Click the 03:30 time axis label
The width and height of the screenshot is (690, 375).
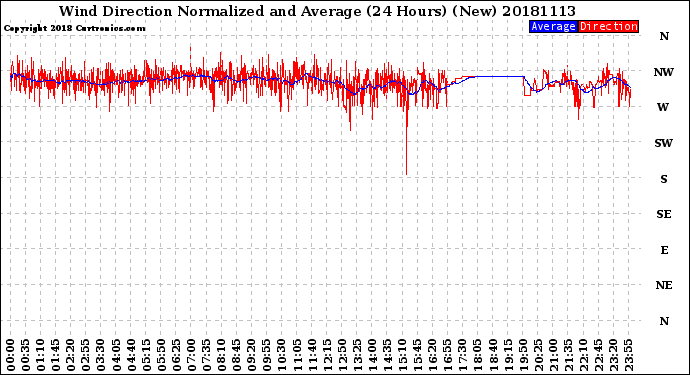[101, 355]
